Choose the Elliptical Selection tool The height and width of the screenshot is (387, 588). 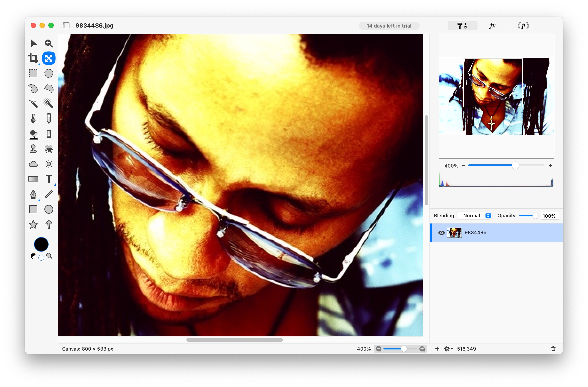coord(49,74)
